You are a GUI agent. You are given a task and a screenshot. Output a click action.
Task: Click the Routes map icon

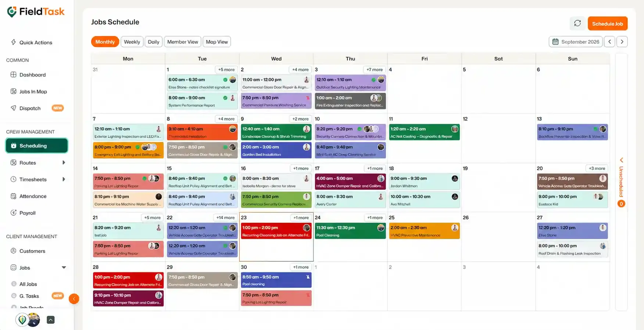click(13, 163)
